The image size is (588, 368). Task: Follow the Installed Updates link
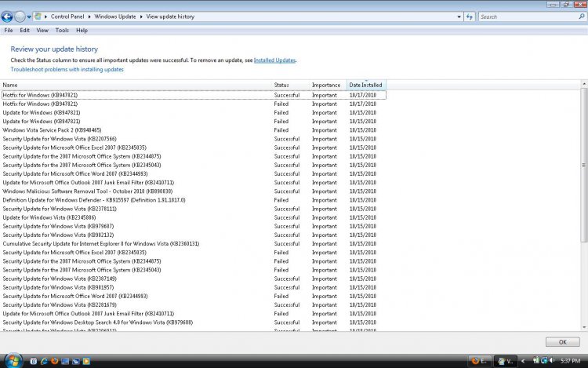click(x=274, y=60)
